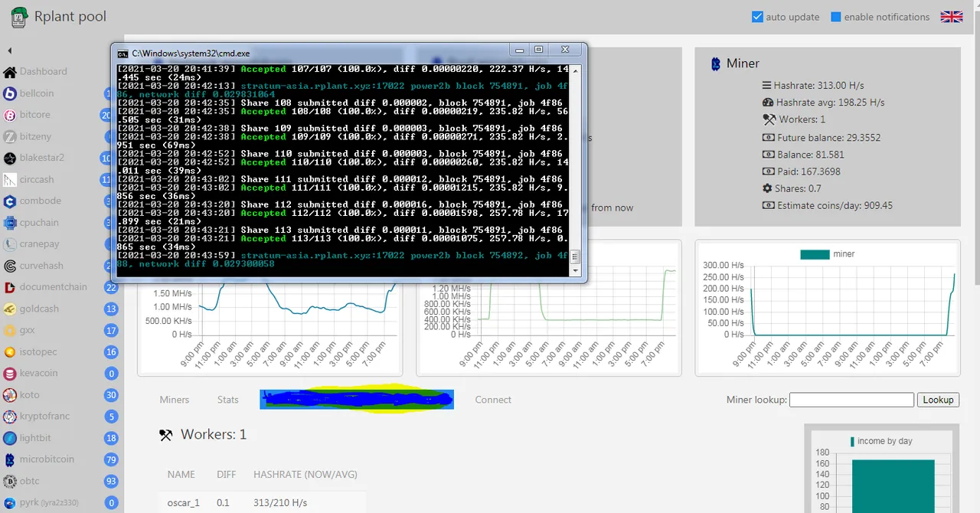Click the Future balance: 29.3552 line
This screenshot has height=513, width=980.
point(822,138)
